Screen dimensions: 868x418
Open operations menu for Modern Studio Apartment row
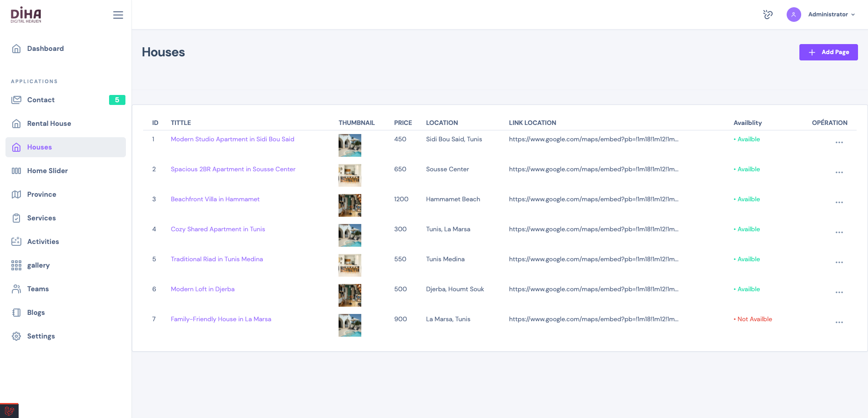[x=839, y=143]
